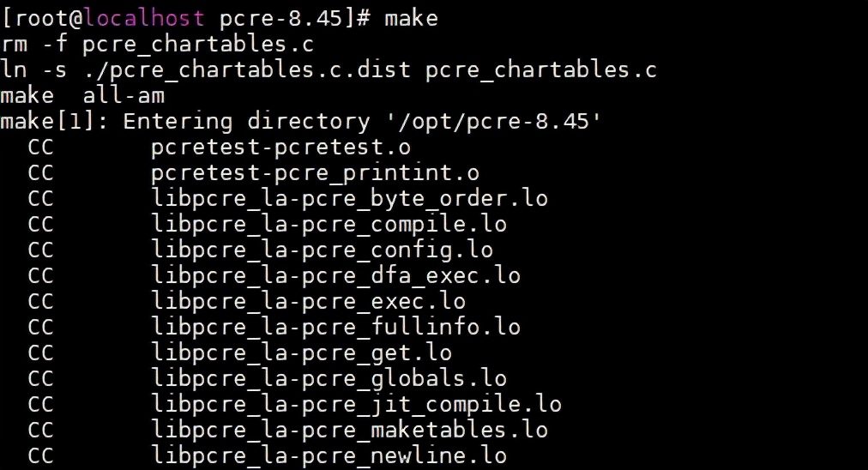Click 'libpcre_la-pcre_newline.lo' text

click(x=329, y=456)
